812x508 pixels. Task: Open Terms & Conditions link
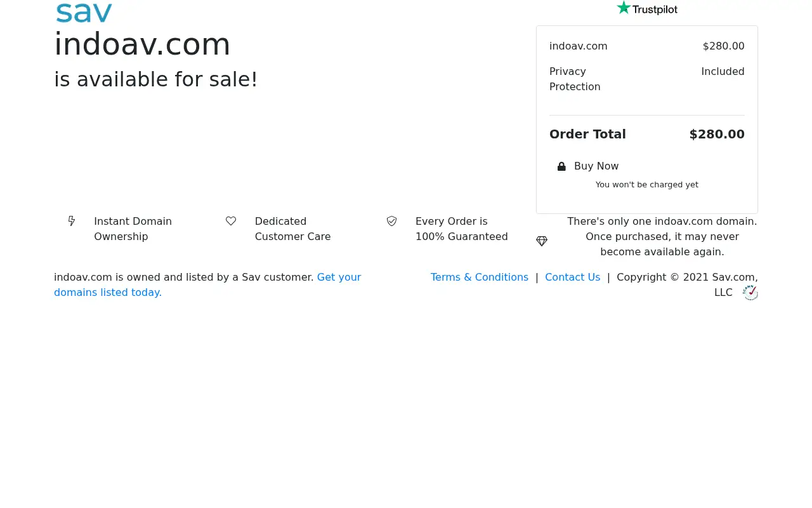click(480, 277)
